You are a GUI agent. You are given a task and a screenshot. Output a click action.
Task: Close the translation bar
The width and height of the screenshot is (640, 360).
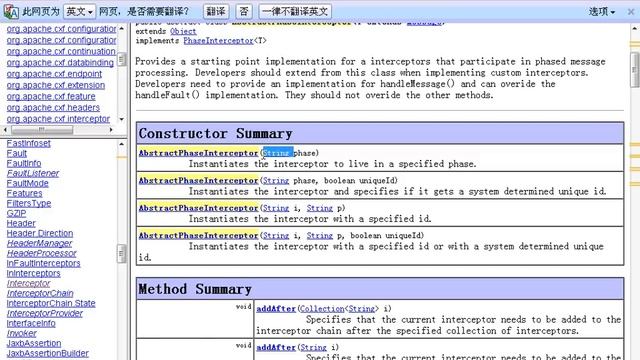point(631,12)
